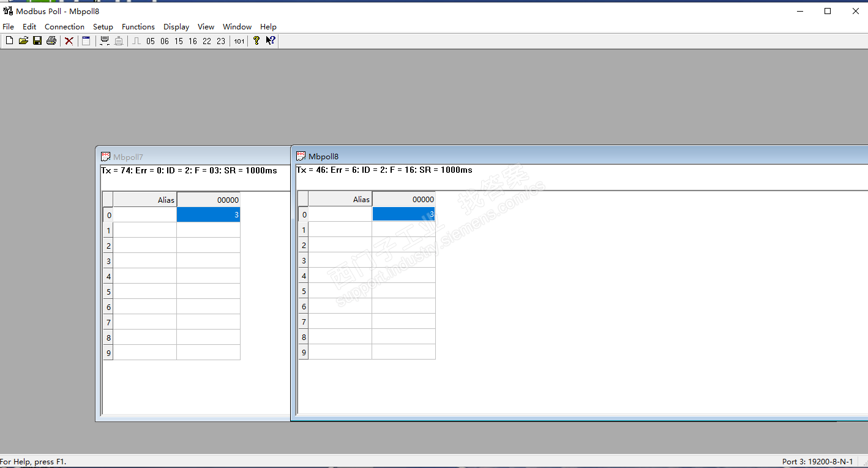Click the Mbpoll8 window document icon

[301, 156]
